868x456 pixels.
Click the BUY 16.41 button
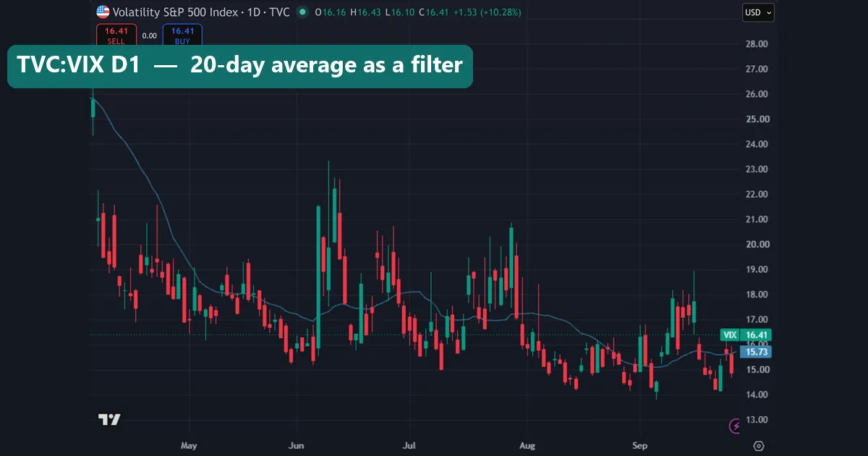tap(182, 35)
